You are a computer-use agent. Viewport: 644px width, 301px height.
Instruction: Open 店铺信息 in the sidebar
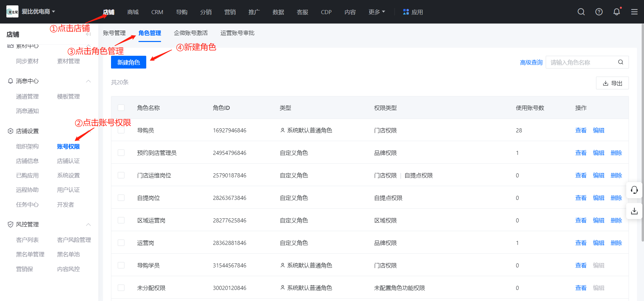click(x=27, y=161)
